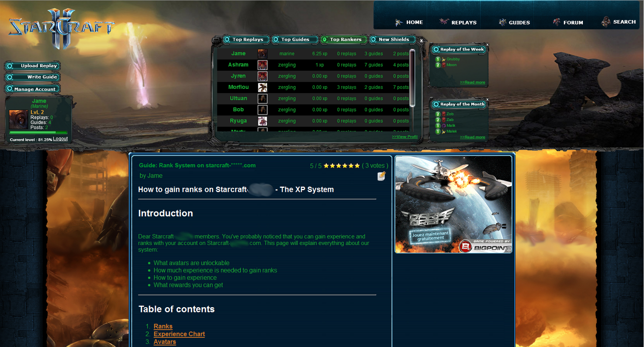
Task: Click the red icon beside FORUM
Action: [557, 22]
